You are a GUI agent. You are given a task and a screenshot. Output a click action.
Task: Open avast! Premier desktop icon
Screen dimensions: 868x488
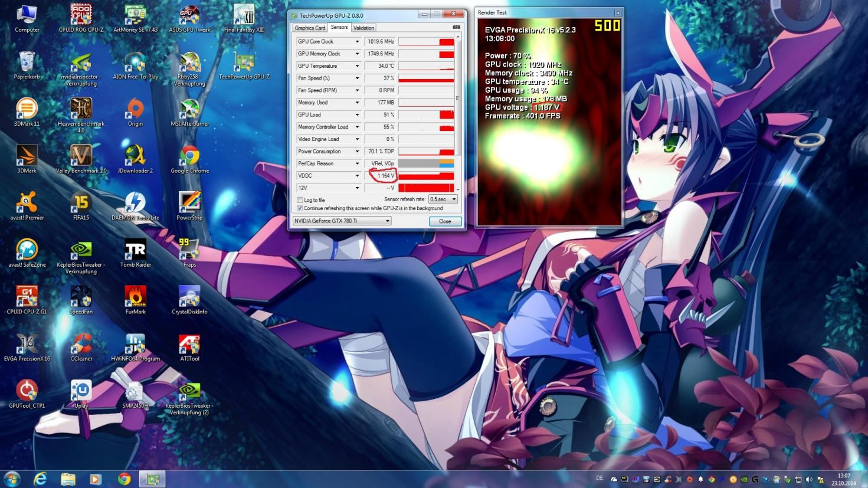point(27,206)
